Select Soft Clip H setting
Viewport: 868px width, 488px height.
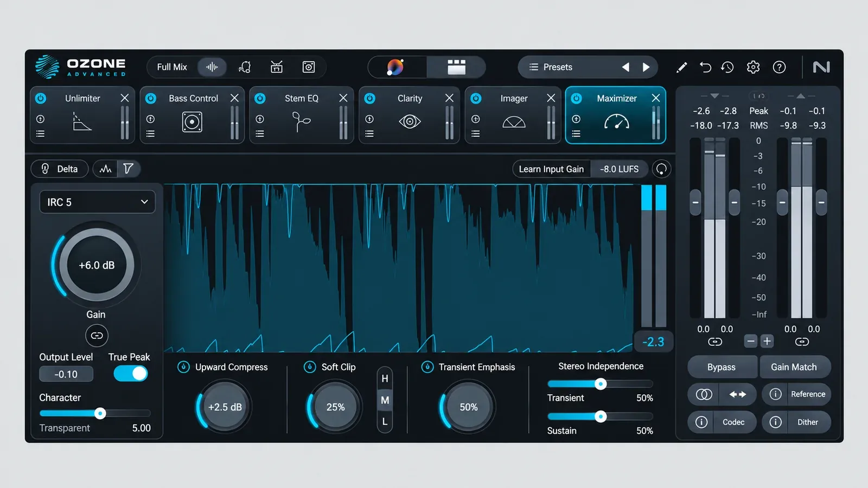point(385,378)
